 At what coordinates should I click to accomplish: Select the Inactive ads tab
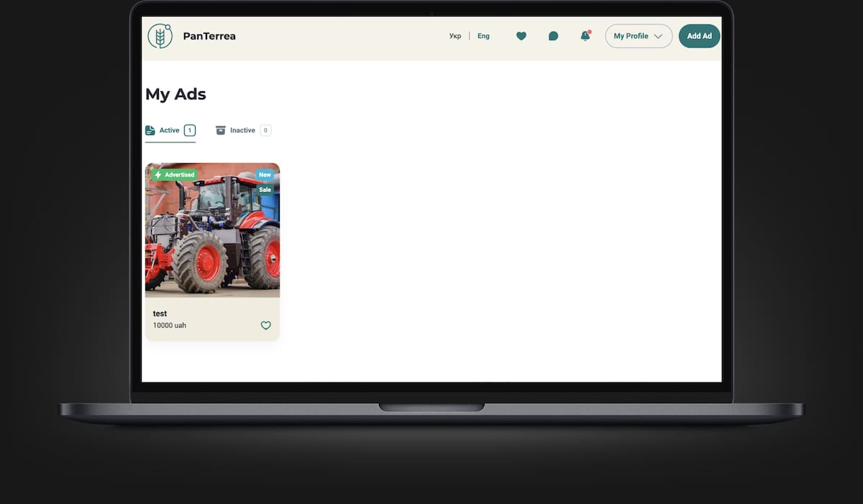[243, 131]
